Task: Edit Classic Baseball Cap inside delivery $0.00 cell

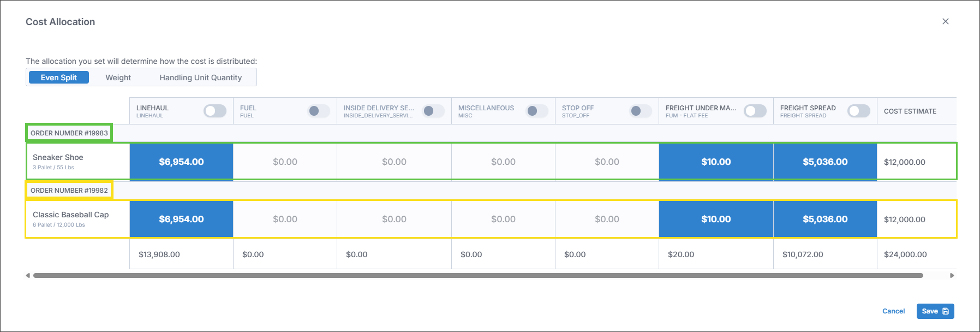Action: point(394,219)
